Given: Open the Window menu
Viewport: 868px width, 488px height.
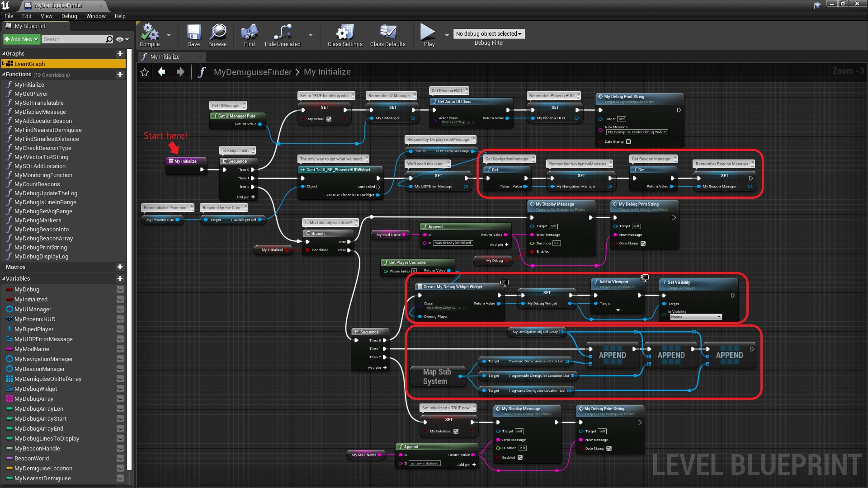Looking at the screenshot, I should click(96, 16).
